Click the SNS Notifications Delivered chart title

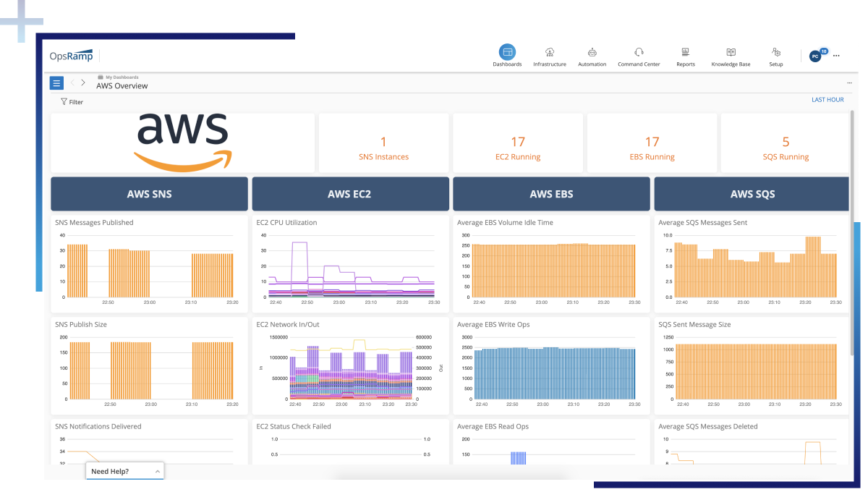tap(98, 427)
